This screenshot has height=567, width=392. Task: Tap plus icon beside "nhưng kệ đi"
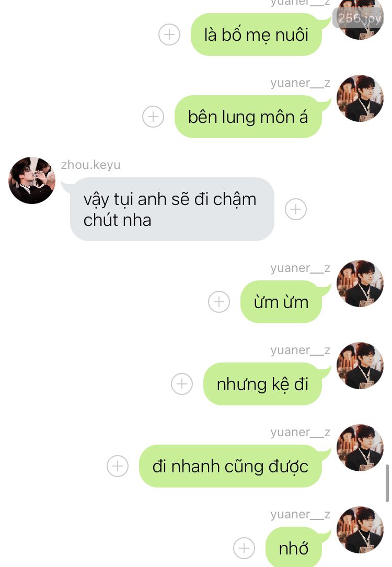(x=181, y=383)
